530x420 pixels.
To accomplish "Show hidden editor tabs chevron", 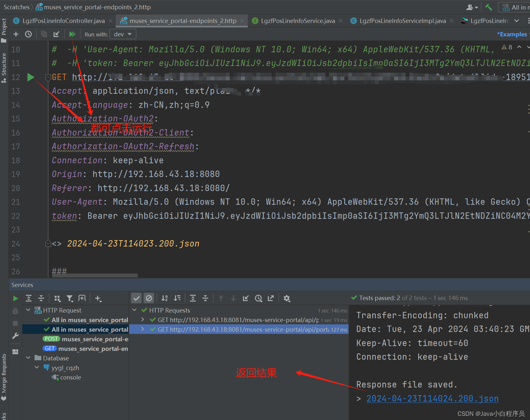I will 517,21.
